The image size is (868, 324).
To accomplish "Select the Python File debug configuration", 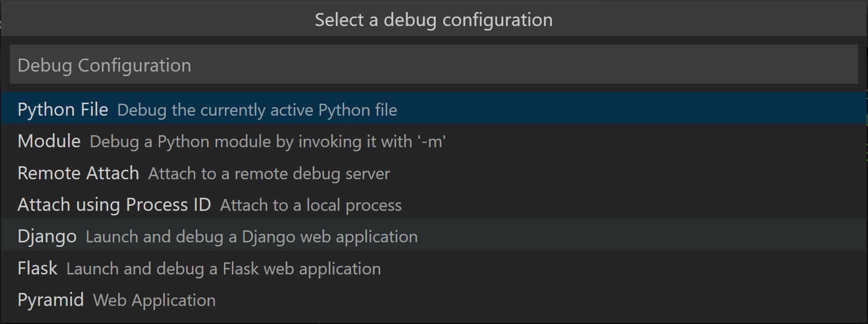I will [63, 109].
